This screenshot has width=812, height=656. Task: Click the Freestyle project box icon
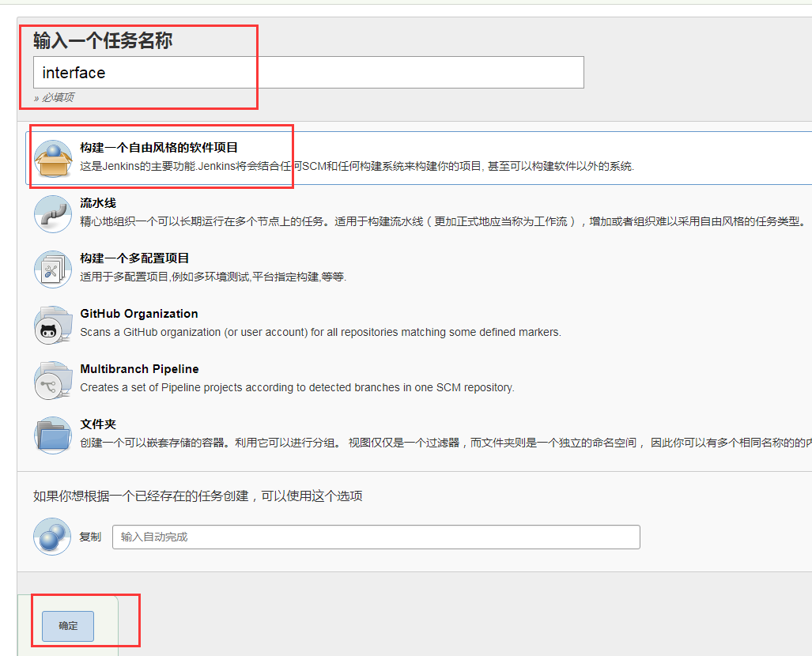click(x=53, y=159)
